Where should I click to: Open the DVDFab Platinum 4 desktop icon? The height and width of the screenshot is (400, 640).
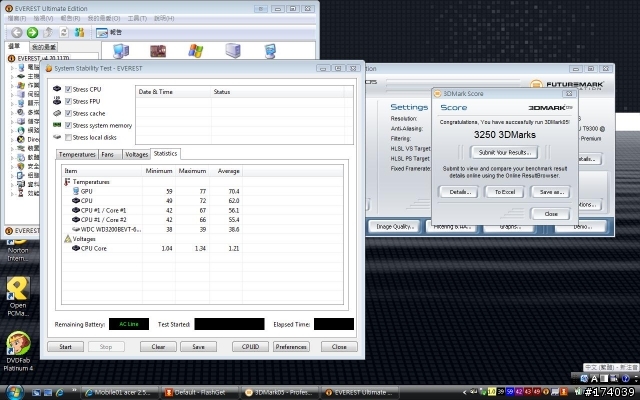tap(18, 351)
